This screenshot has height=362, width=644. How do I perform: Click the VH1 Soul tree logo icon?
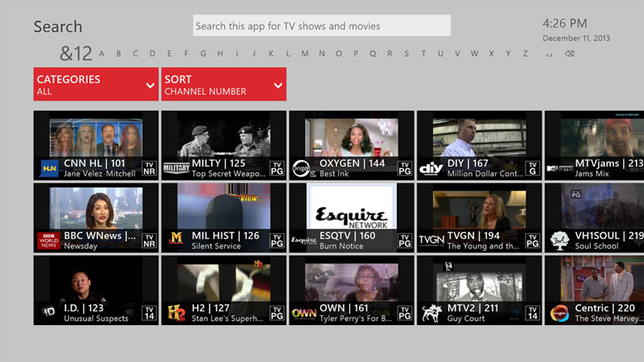click(559, 241)
